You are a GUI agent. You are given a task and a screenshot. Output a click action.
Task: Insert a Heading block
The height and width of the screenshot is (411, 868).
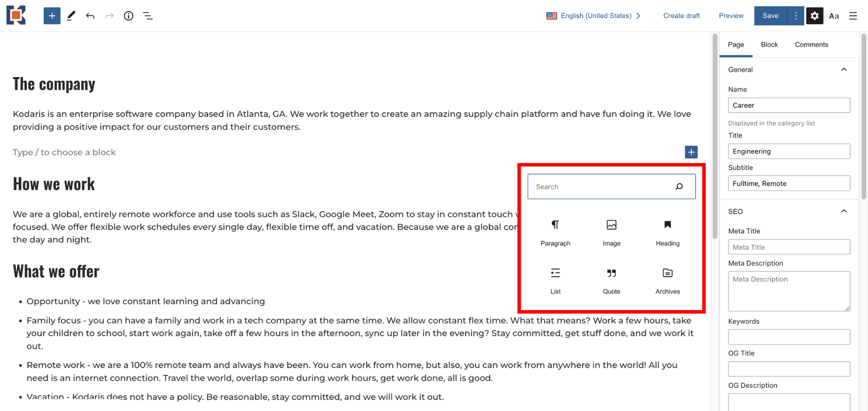[668, 233]
